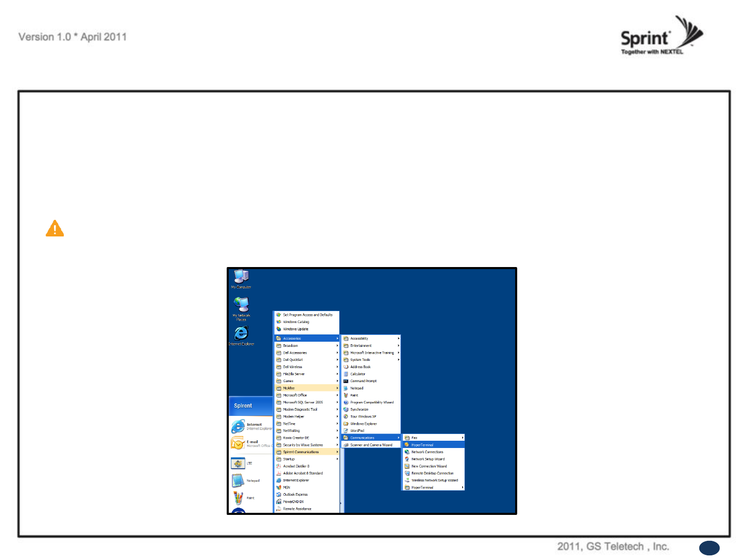Start the New Connection Wizard
The height and width of the screenshot is (560, 747).
tap(434, 466)
